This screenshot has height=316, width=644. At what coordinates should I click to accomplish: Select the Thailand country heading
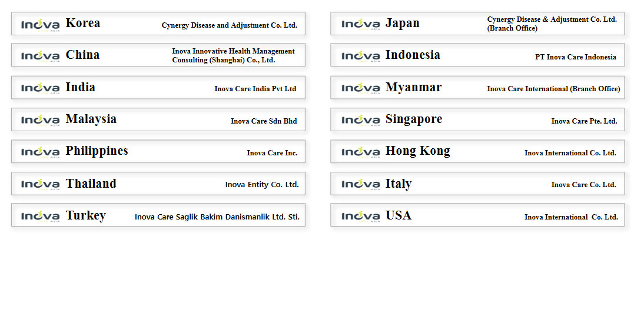point(91,184)
